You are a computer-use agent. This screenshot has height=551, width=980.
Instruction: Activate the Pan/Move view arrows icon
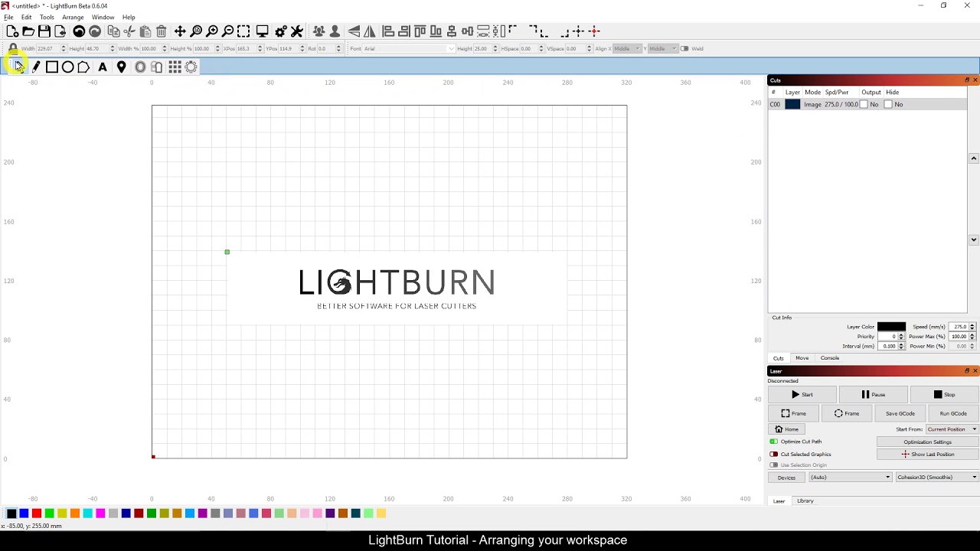tap(180, 31)
